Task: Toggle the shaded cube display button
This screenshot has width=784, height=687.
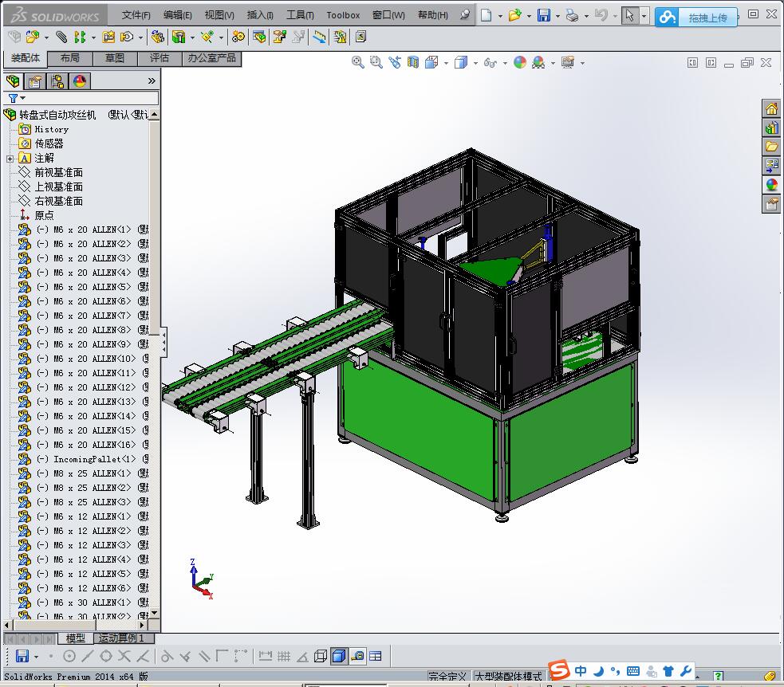Action: 338,656
